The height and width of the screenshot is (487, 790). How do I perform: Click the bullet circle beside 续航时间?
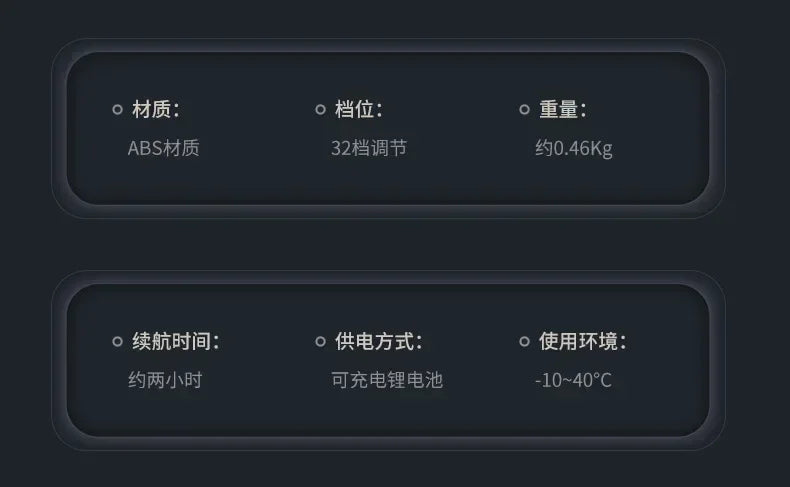tap(118, 342)
